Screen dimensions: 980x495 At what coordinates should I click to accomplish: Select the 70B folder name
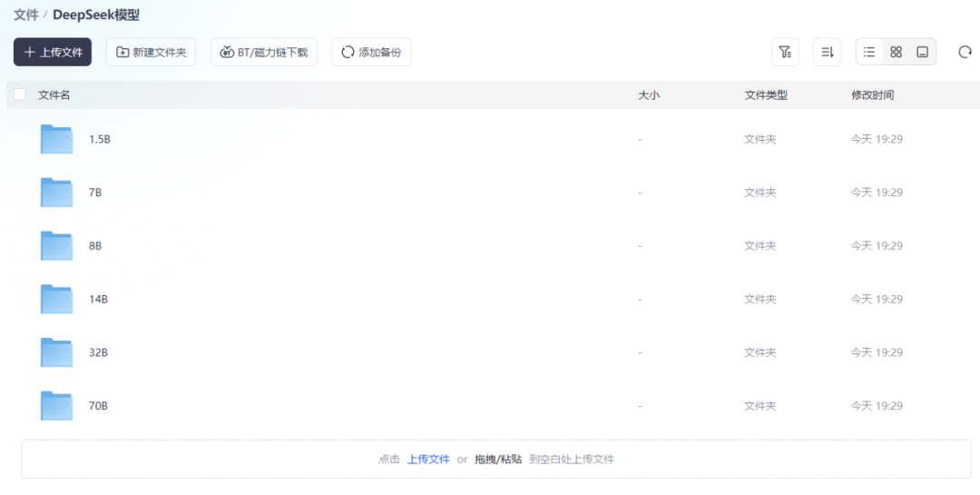98,405
